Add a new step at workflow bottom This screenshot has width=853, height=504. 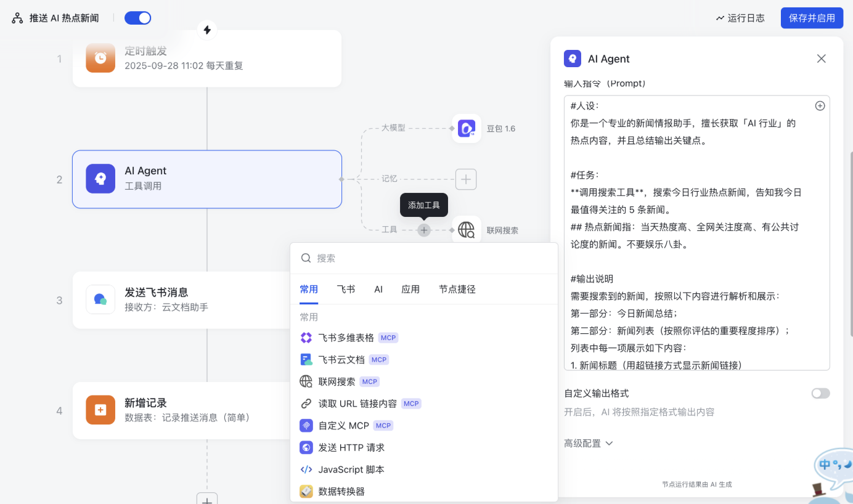click(207, 499)
